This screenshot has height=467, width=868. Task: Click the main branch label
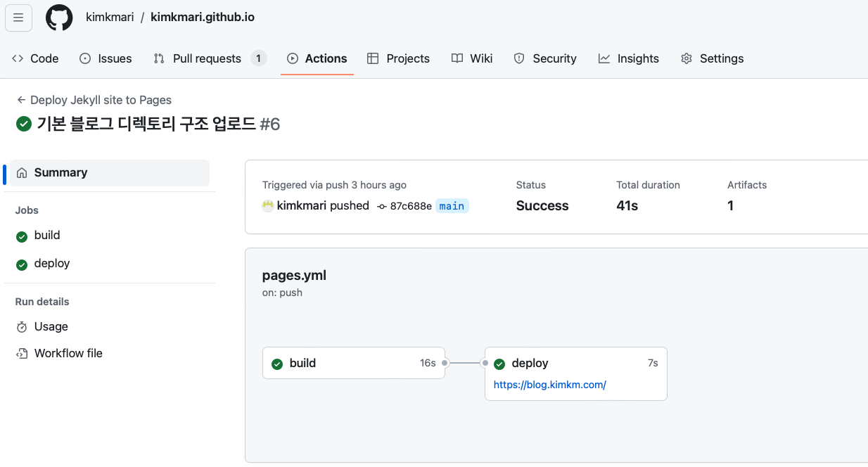[452, 206]
